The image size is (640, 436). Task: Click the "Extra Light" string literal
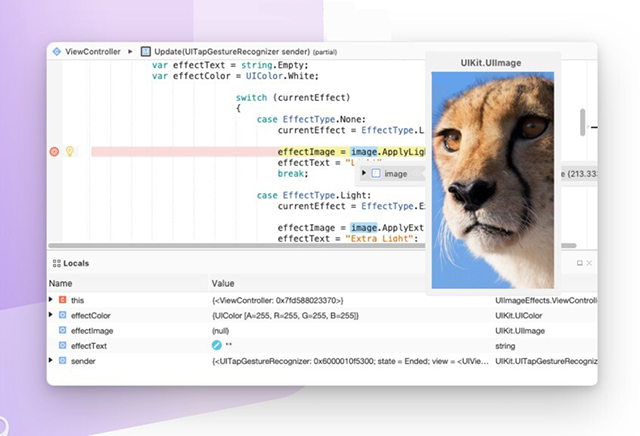click(380, 238)
